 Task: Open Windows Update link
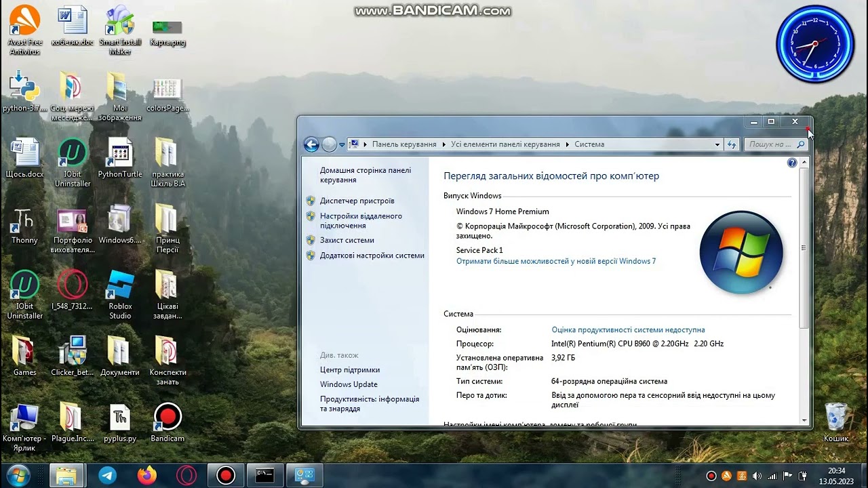click(349, 384)
